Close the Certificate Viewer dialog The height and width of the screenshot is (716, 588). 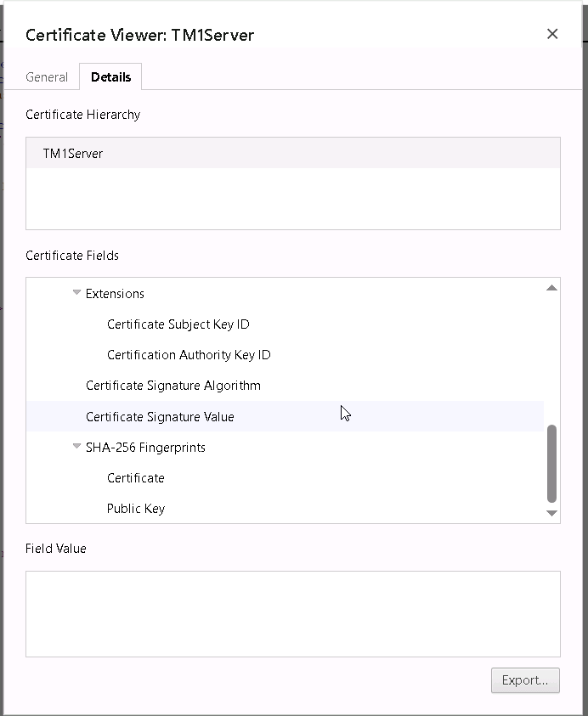click(552, 34)
